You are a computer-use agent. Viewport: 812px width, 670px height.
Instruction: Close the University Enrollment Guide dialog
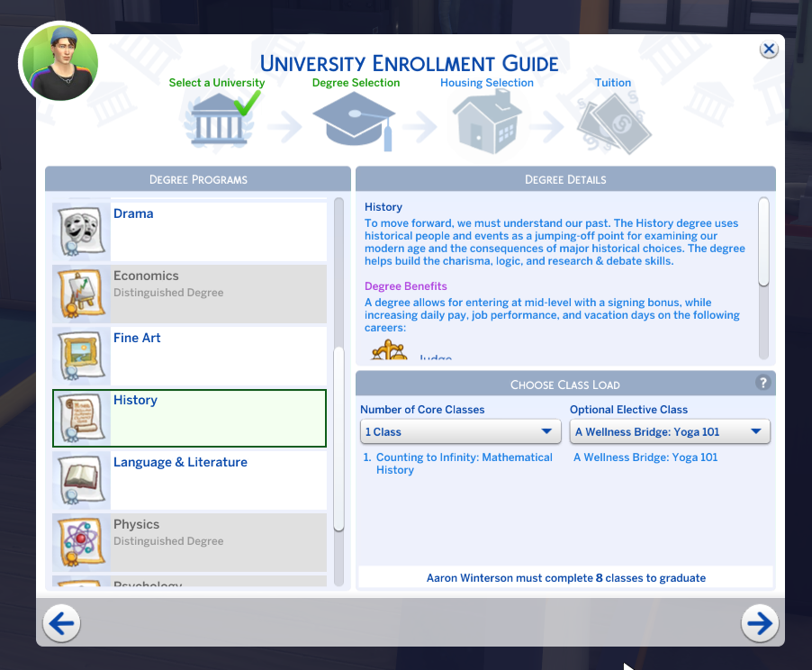coord(769,50)
